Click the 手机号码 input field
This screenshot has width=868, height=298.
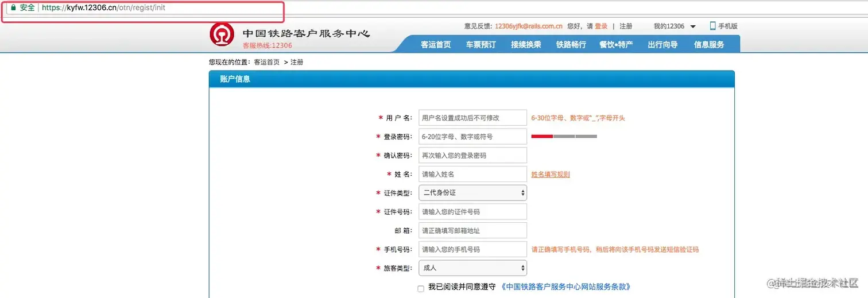coord(472,249)
